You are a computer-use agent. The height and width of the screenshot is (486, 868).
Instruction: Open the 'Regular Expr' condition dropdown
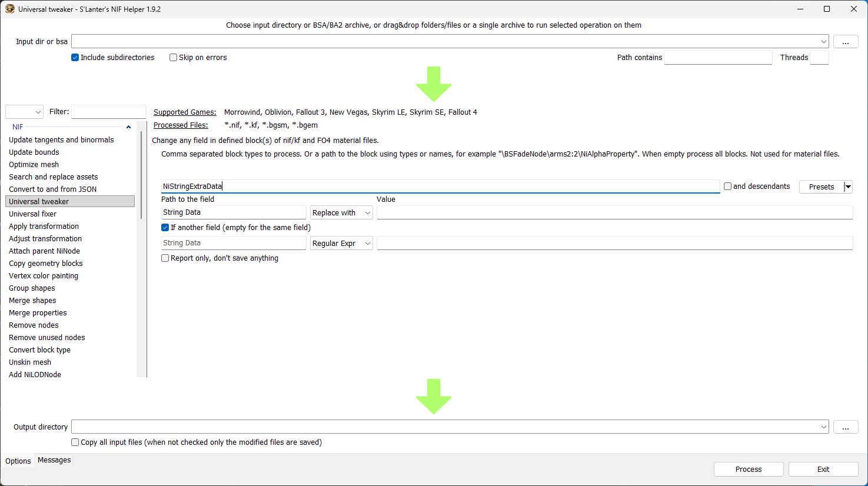341,243
